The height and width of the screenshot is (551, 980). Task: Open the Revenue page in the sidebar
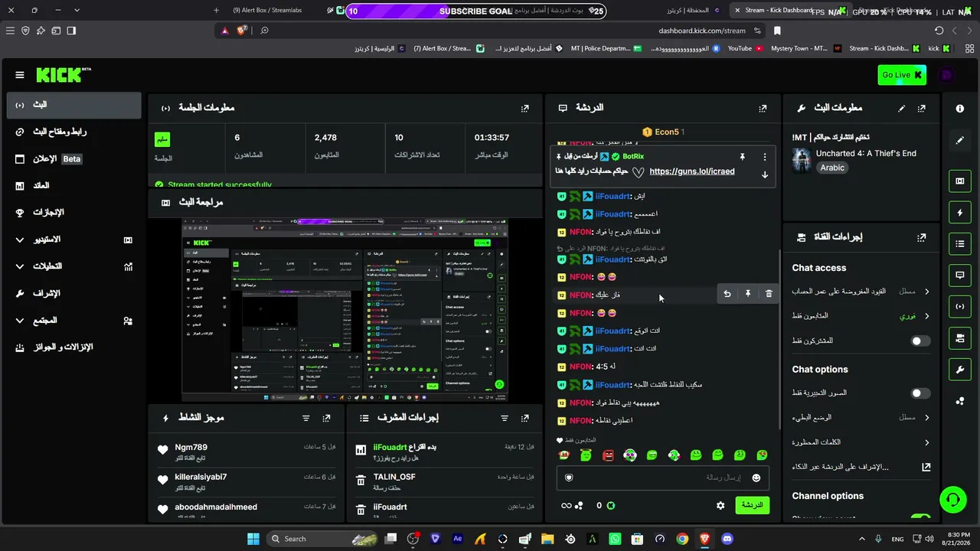pos(74,186)
